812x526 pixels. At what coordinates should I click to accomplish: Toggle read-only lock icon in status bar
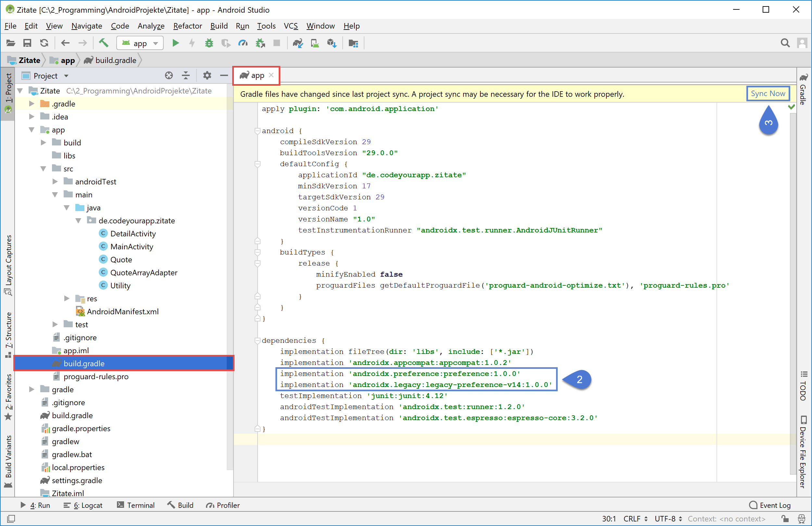(785, 519)
